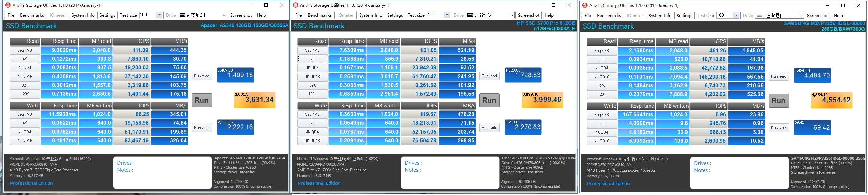Open System Info in the HP SSD window
Viewport: 868px width, 195px height.
tap(370, 15)
